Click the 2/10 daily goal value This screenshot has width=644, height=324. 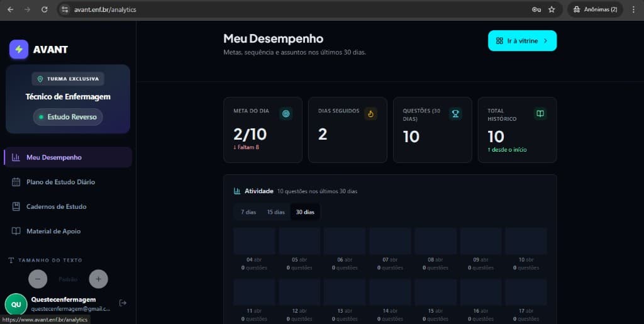[x=250, y=134]
